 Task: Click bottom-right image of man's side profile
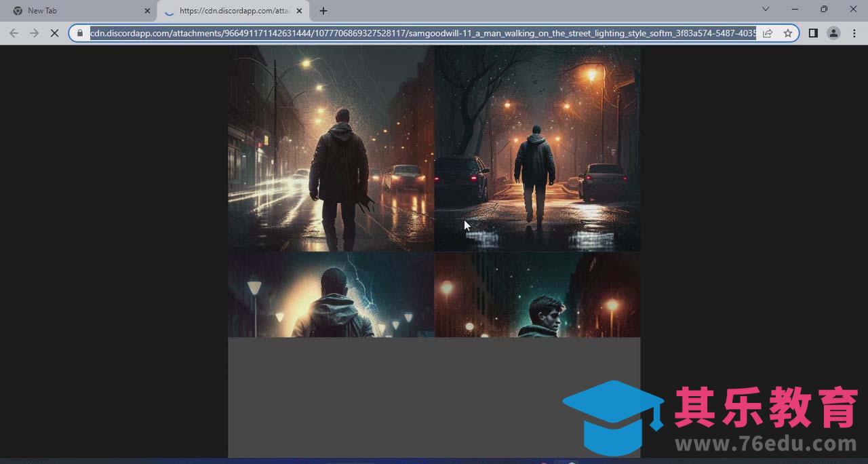[537, 295]
